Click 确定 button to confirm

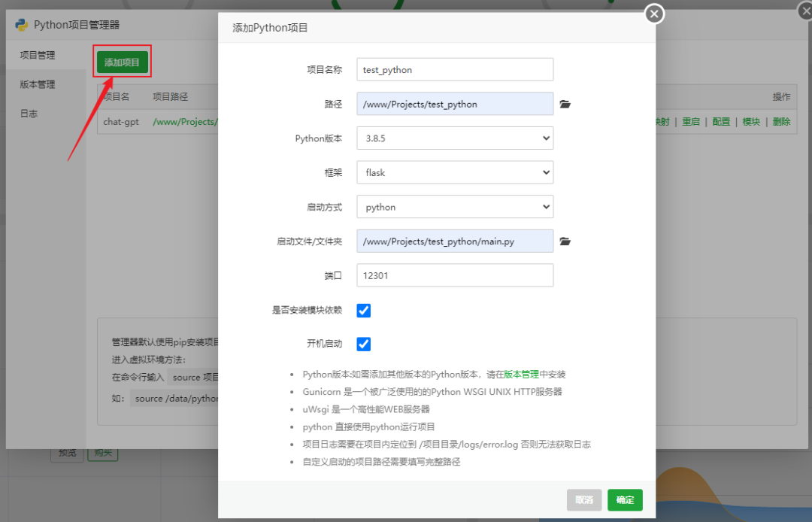coord(625,499)
